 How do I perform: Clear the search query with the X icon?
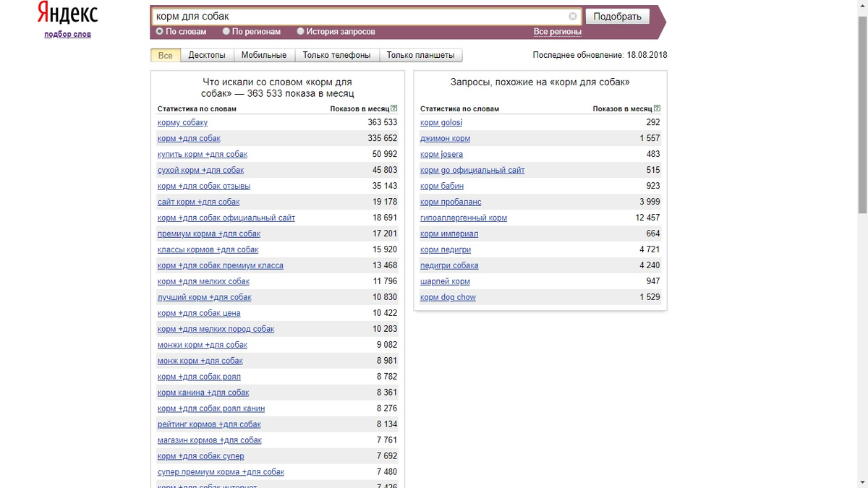pos(573,16)
